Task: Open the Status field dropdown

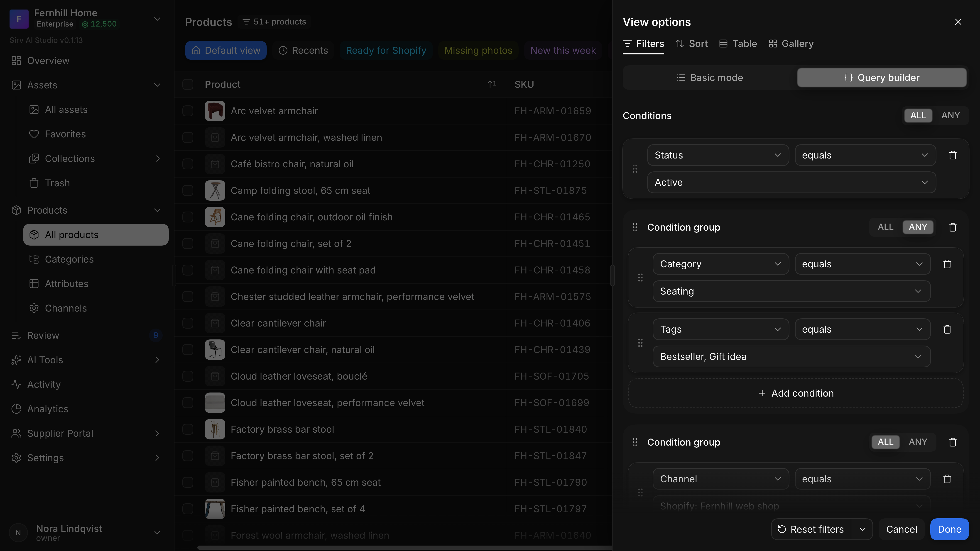Action: pos(718,155)
